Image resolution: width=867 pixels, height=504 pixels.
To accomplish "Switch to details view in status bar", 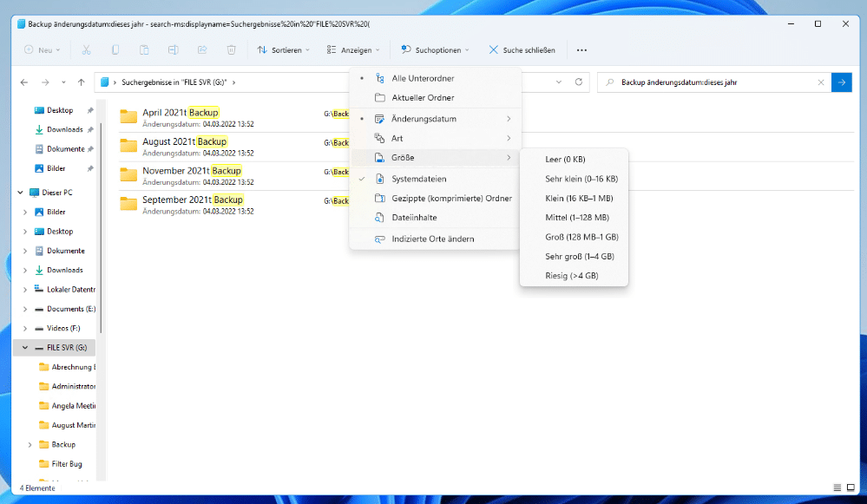I will pos(837,488).
